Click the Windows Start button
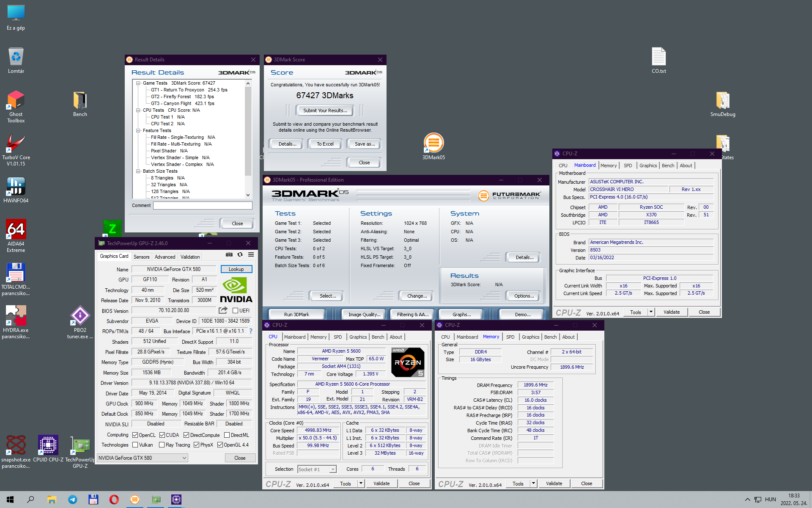The width and height of the screenshot is (812, 508). click(x=10, y=500)
